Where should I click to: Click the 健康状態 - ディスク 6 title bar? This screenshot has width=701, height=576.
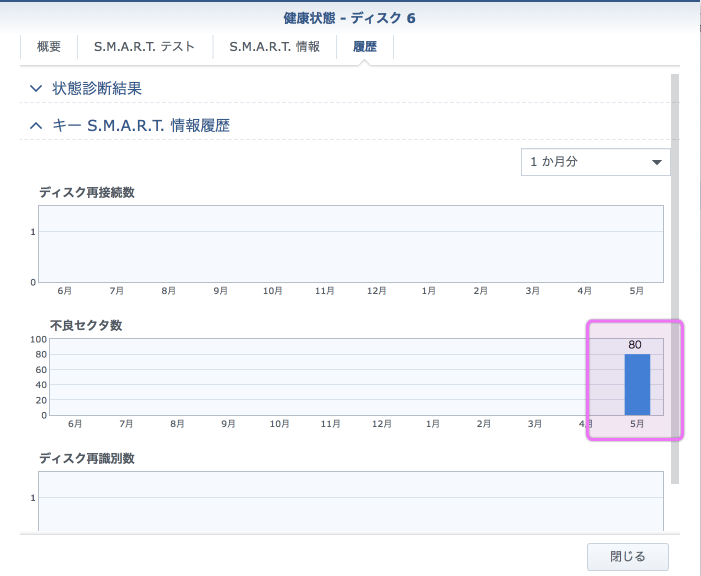tap(350, 17)
